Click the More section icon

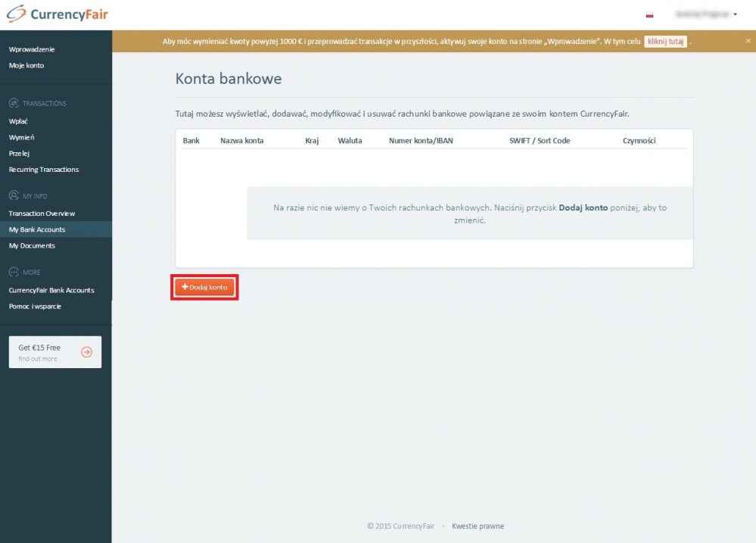click(x=14, y=272)
